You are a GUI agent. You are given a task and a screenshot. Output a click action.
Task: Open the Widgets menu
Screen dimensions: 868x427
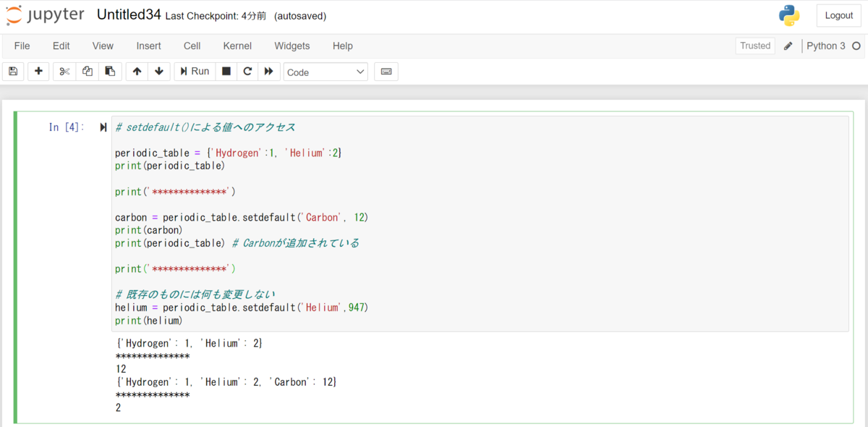292,46
